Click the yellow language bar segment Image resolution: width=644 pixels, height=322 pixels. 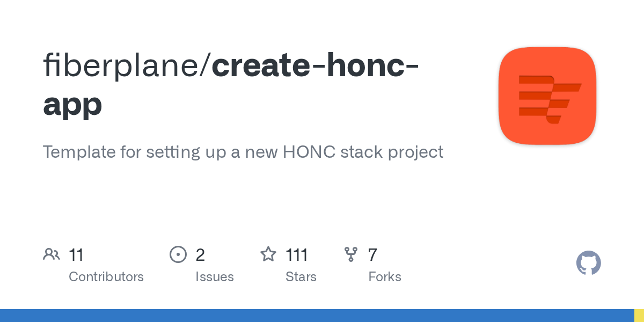639,316
